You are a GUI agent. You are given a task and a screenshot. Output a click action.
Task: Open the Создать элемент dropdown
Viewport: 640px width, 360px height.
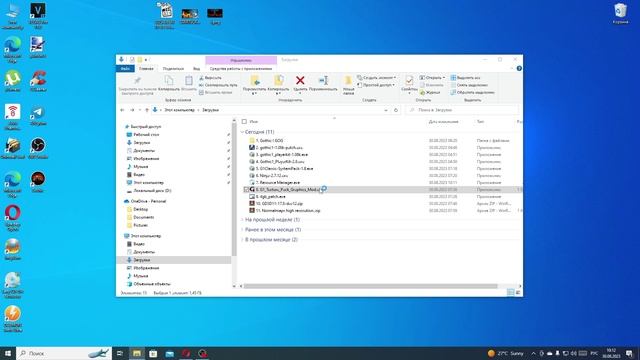(376, 78)
